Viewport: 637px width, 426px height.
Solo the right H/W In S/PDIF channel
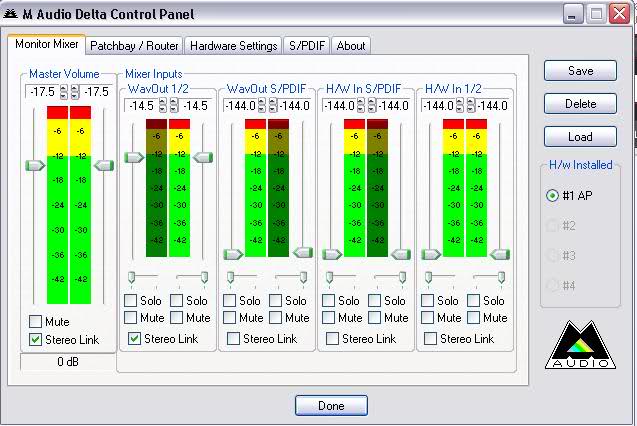[x=374, y=301]
